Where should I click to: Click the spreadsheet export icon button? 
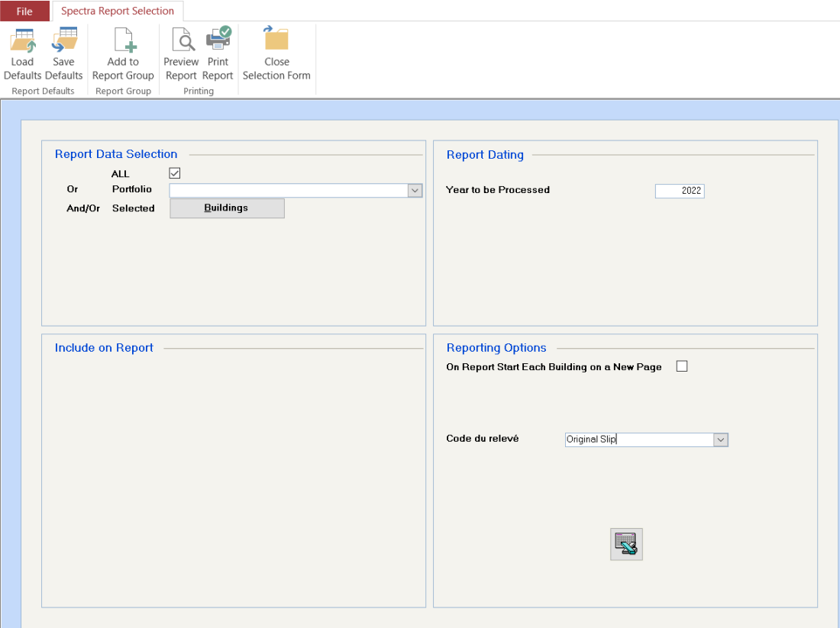[x=626, y=544]
